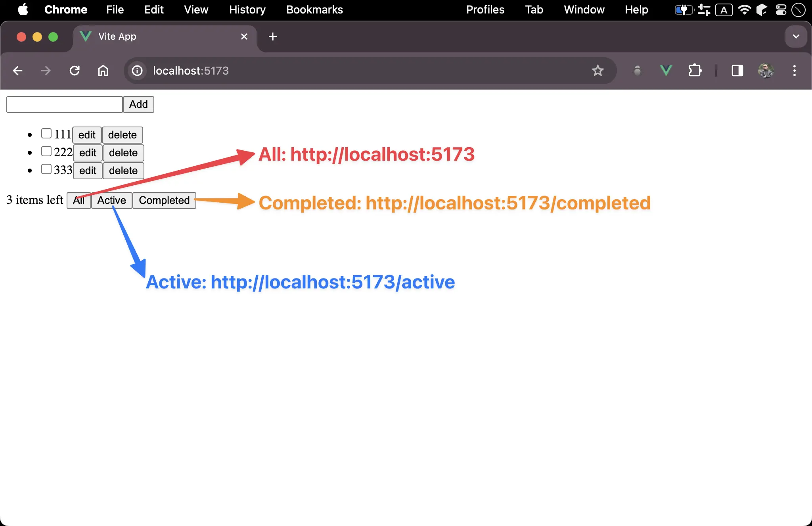812x526 pixels.
Task: Open the Edit menu
Action: [154, 10]
